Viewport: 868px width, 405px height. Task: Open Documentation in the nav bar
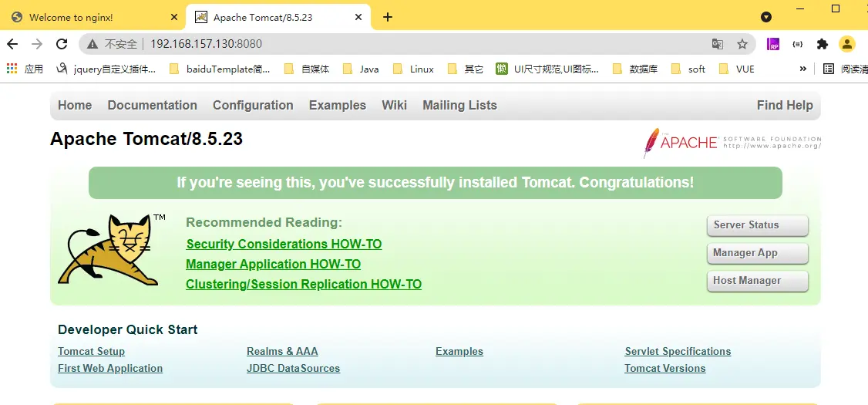(152, 105)
